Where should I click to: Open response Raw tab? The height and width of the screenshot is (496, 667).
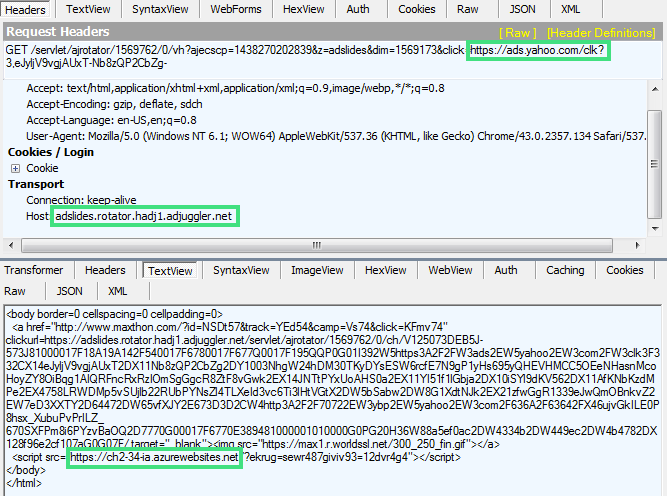(15, 291)
